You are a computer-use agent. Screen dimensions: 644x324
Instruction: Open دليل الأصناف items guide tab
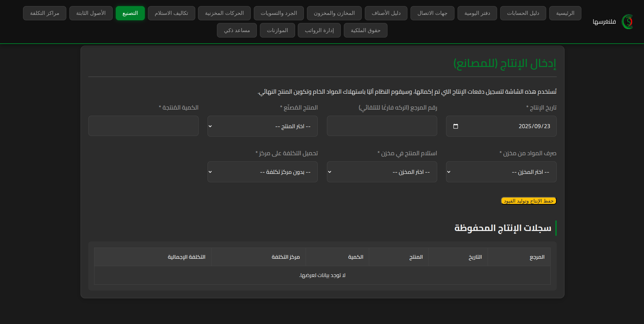tap(386, 13)
